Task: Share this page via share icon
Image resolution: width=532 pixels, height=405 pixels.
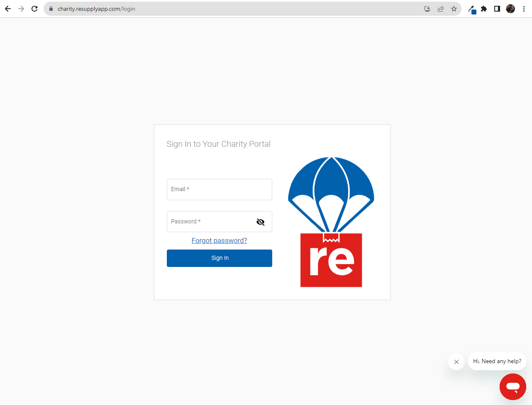Action: [441, 9]
